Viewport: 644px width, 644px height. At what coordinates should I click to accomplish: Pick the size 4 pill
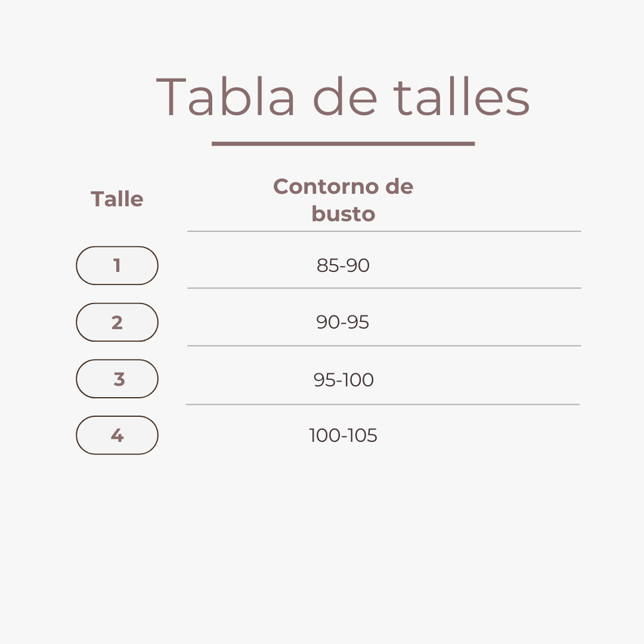point(117,435)
